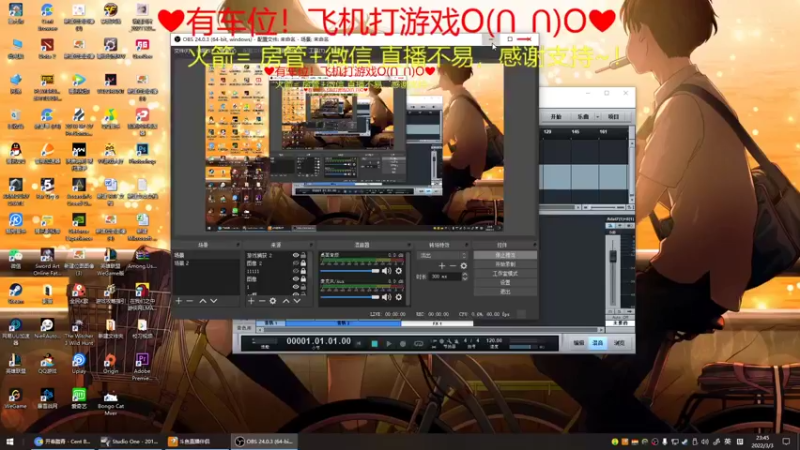Viewport: 800px width, 450px height.
Task: Add a new source in OBS Sources panel
Action: pos(251,301)
